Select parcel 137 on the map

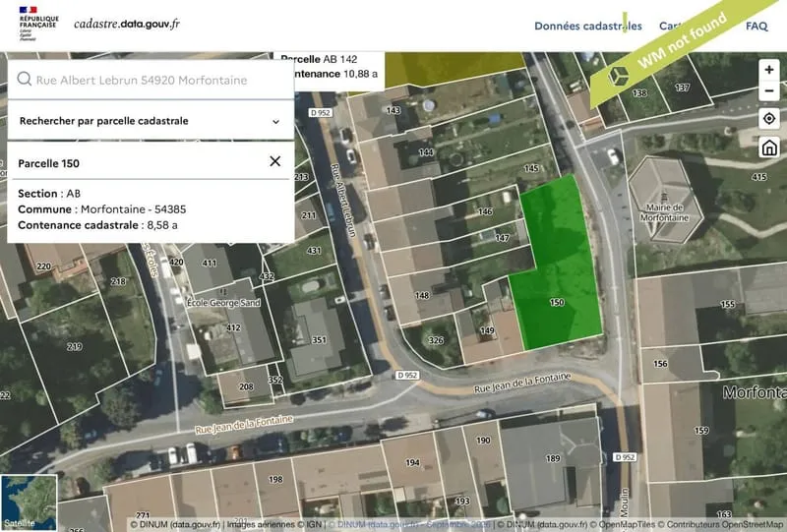pos(682,88)
